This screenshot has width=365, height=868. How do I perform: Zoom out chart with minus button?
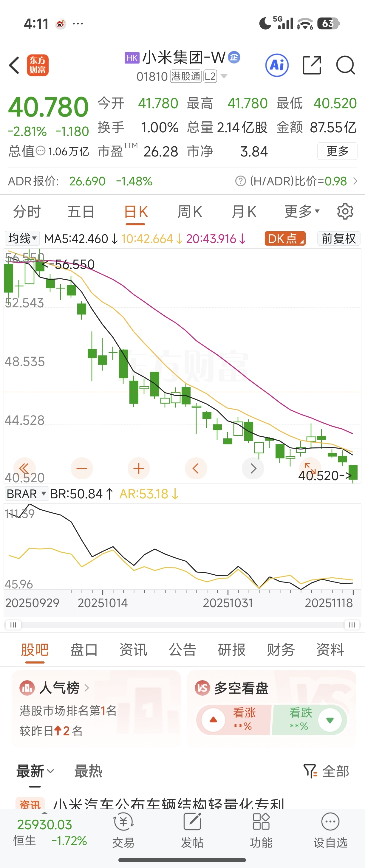point(82,468)
